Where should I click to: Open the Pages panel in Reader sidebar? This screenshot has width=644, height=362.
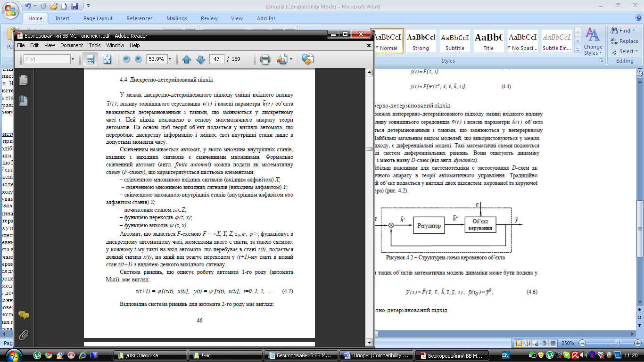[24, 80]
